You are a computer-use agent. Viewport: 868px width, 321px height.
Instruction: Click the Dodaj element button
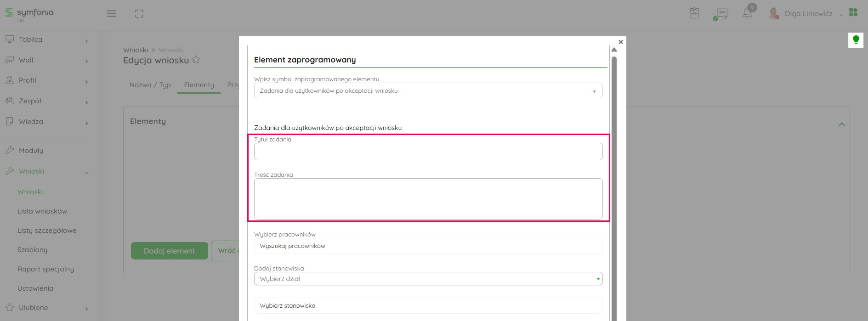click(169, 251)
